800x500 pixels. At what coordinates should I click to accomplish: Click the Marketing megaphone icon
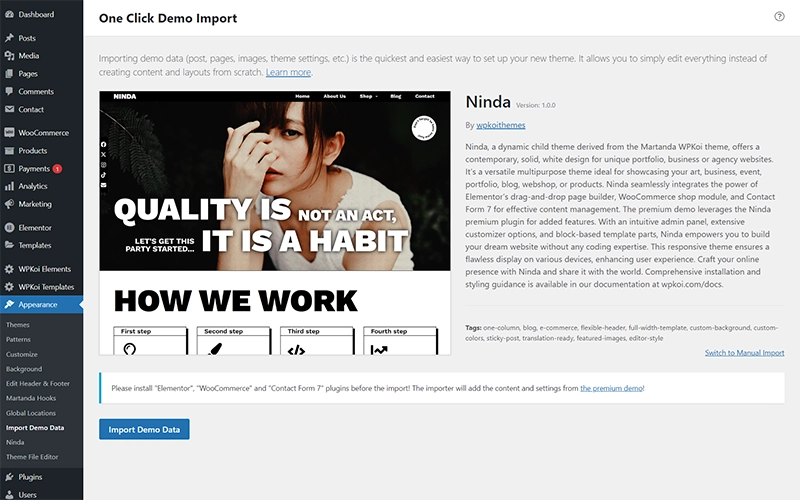pyautogui.click(x=9, y=204)
